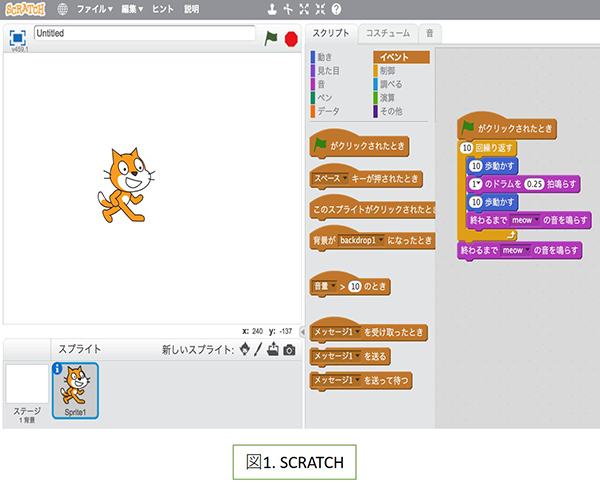Viewport: 600px width, 484px height.
Task: Open メッセージ1 dropdown on を送る block
Action: click(x=336, y=356)
